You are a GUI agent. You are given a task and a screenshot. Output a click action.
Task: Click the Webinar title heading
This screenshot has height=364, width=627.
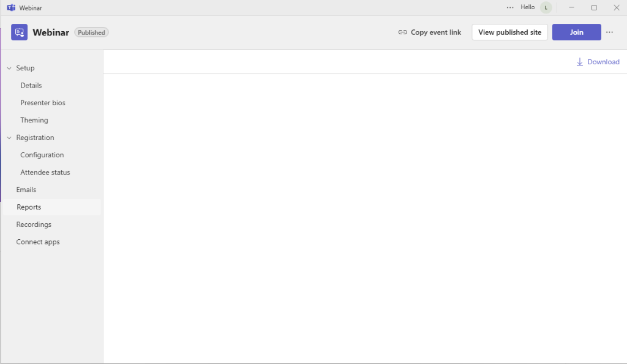point(51,32)
